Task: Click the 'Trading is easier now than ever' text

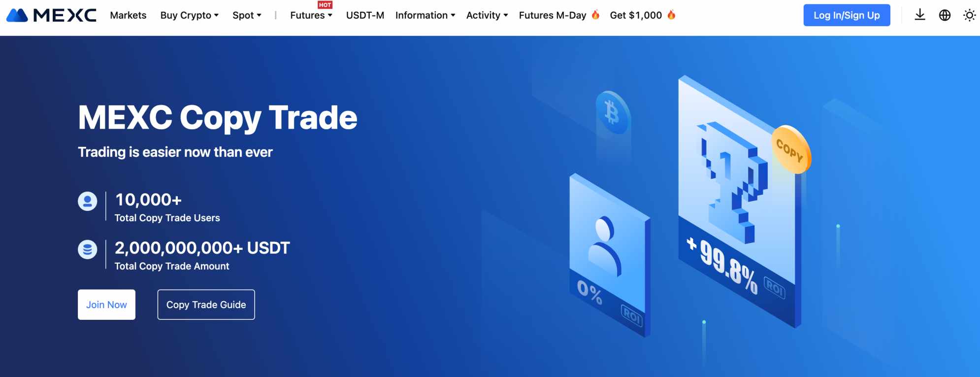Action: click(175, 152)
